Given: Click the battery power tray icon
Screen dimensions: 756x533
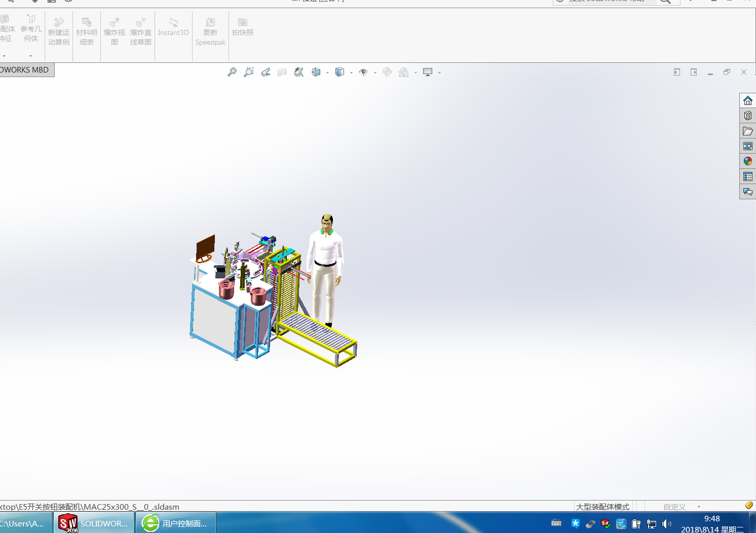Looking at the screenshot, I should [636, 524].
